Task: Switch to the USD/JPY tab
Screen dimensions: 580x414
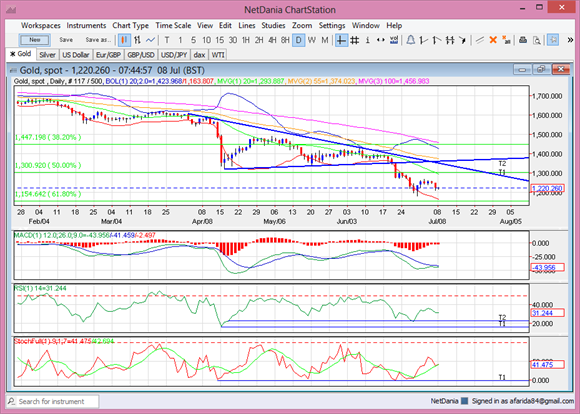Action: [x=174, y=55]
